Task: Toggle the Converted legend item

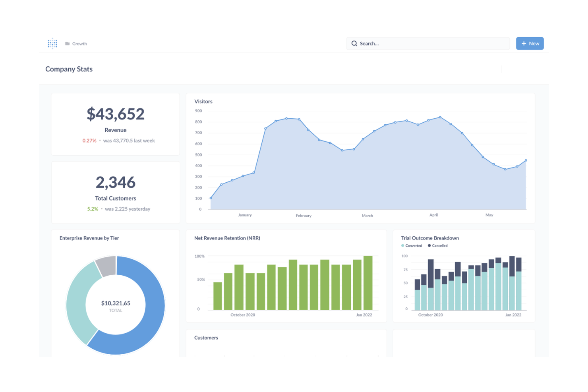Action: click(x=412, y=246)
